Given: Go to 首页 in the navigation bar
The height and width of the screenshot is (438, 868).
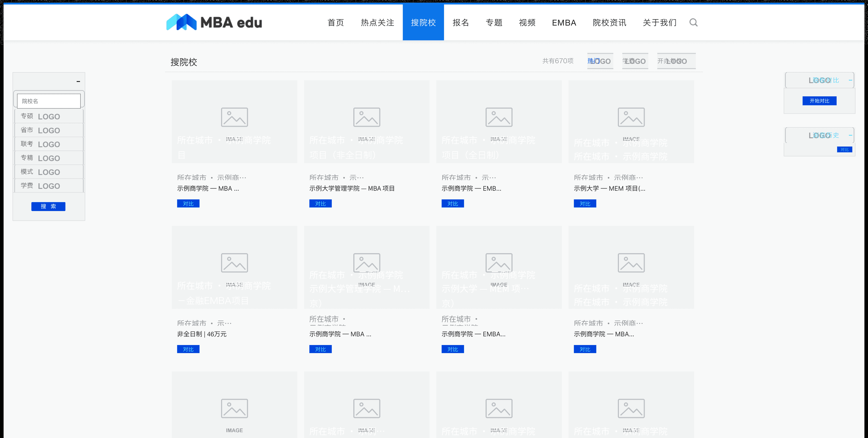Looking at the screenshot, I should [x=336, y=23].
